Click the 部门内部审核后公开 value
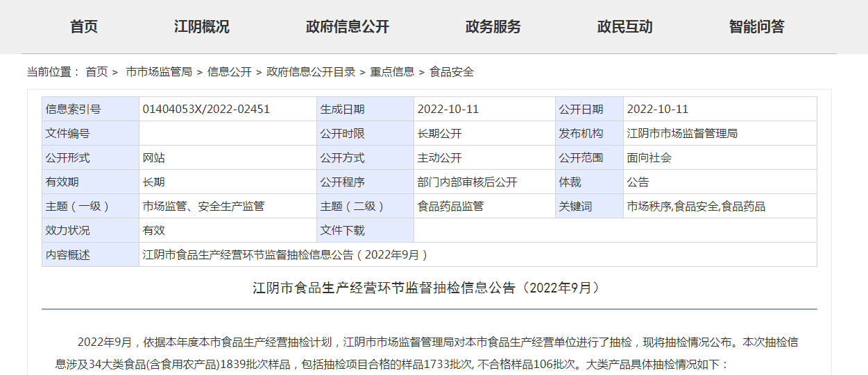Image resolution: width=868 pixels, height=375 pixels. coord(467,182)
